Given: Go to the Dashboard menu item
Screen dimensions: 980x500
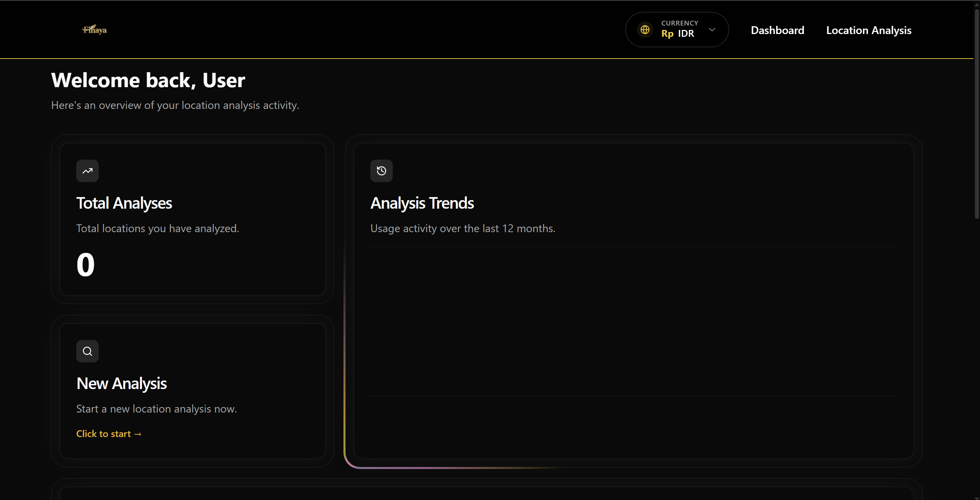Looking at the screenshot, I should 777,30.
